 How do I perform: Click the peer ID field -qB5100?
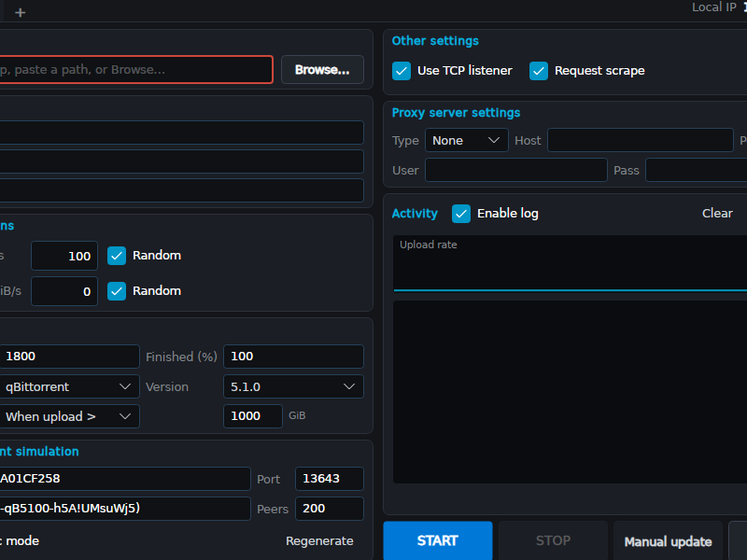point(125,509)
